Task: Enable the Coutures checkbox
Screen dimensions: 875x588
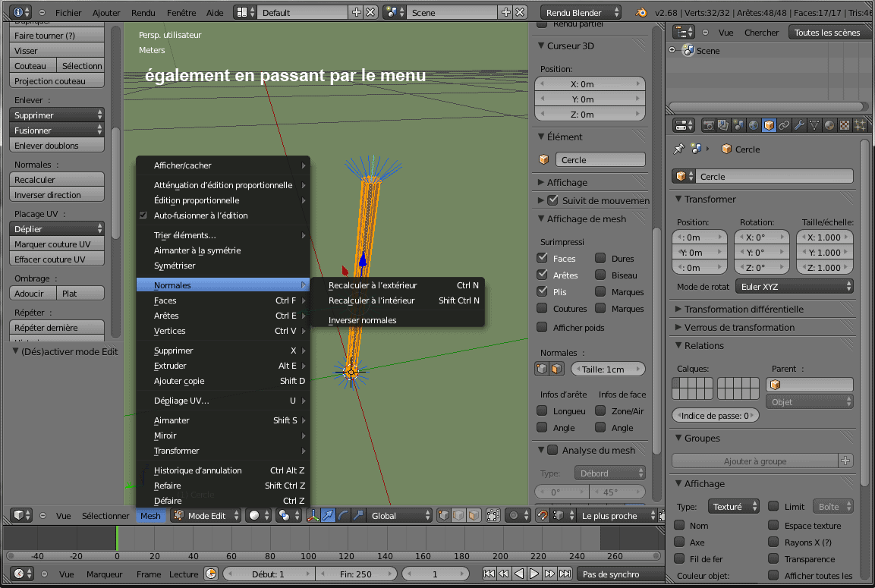Action: pyautogui.click(x=542, y=308)
